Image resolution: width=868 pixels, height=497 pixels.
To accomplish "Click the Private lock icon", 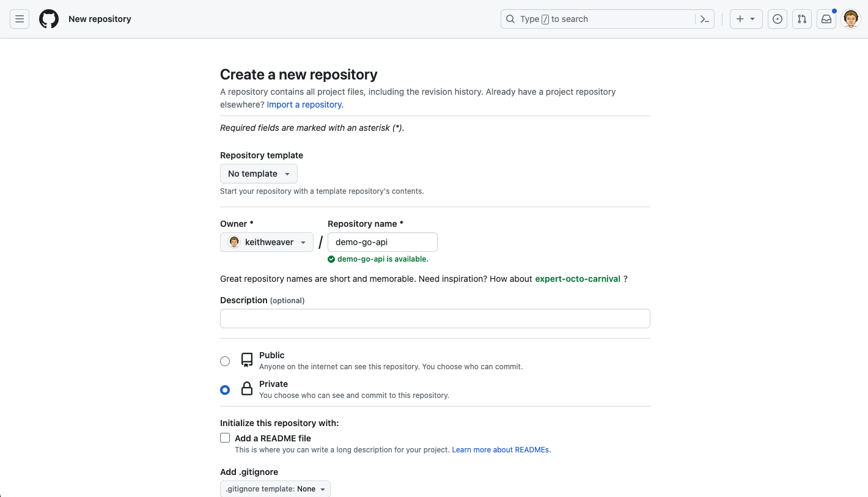I will coord(247,389).
